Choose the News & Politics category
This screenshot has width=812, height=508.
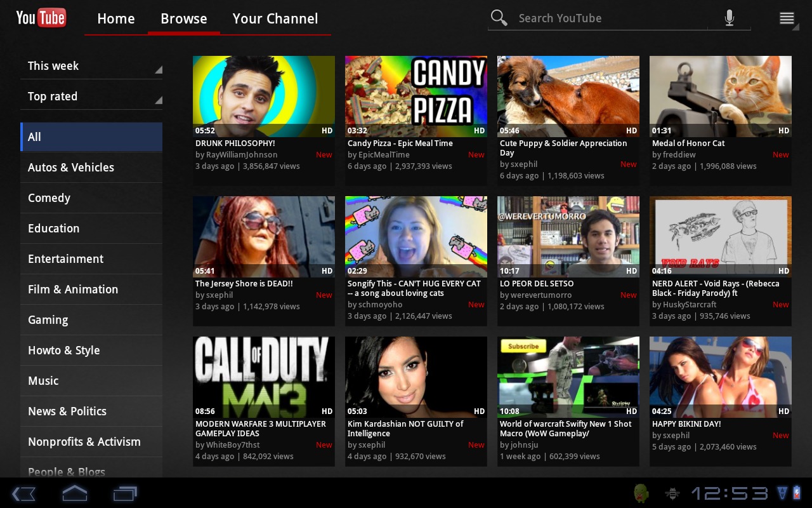coord(91,411)
